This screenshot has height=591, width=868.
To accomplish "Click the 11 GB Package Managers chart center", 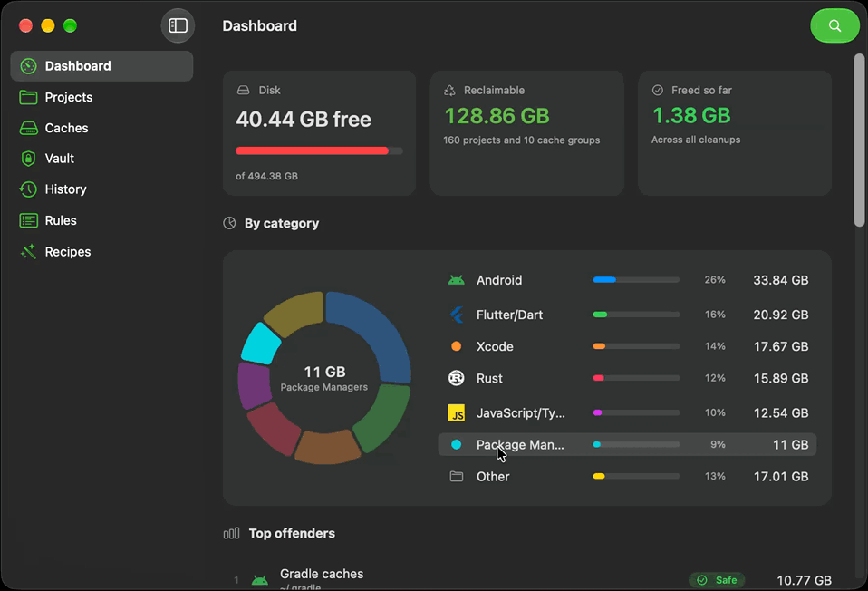I will [324, 378].
